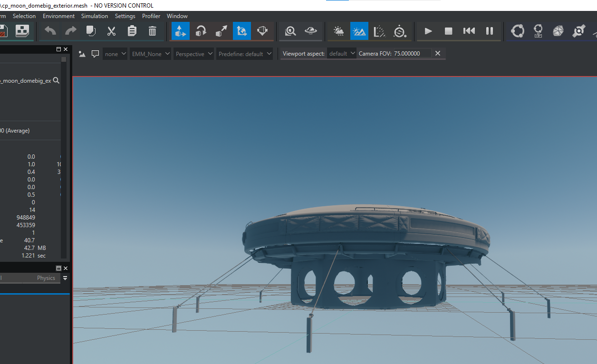
Task: Open the Perspective view dropdown
Action: click(x=193, y=54)
